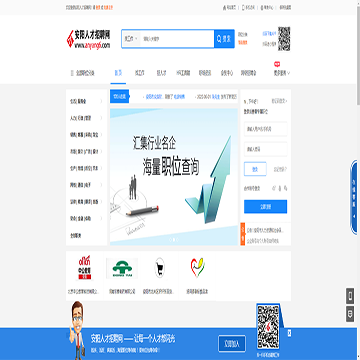Focus the password input in login box
This screenshot has height=360, width=360.
pyautogui.click(x=265, y=149)
